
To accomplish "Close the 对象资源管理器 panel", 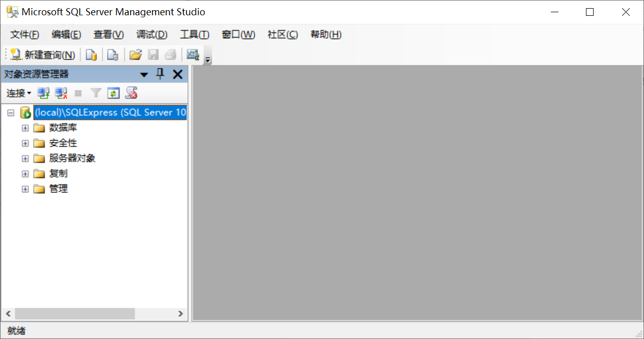I will [x=178, y=75].
